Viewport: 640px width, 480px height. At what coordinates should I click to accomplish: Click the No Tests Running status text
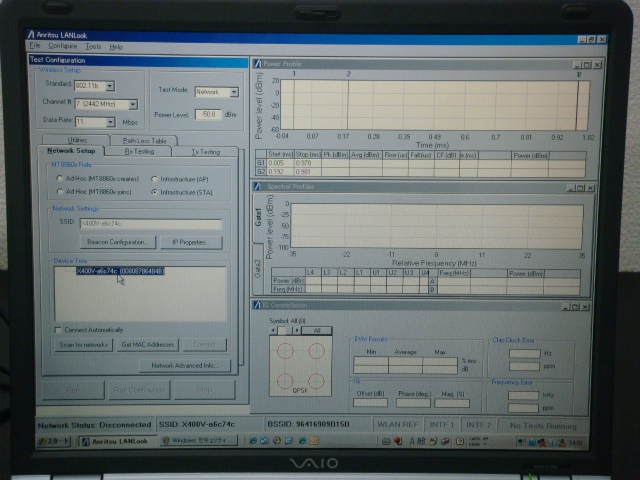tap(543, 426)
